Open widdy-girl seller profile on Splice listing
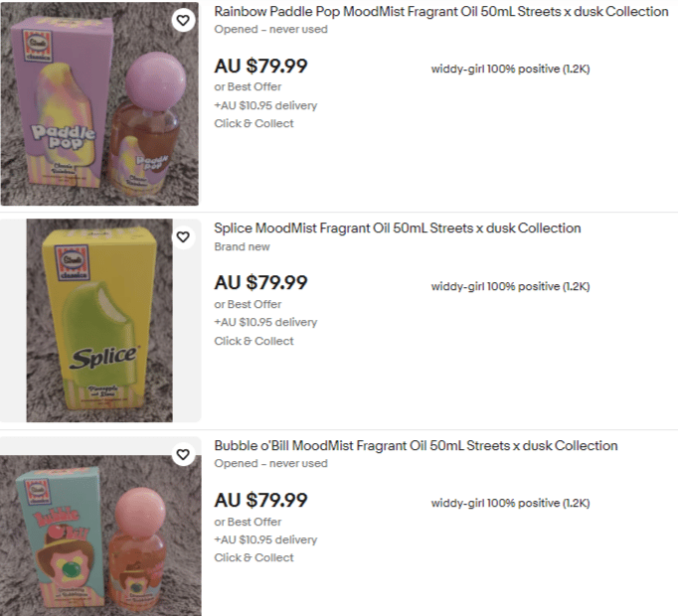Screen dimensions: 678x616 (510, 286)
